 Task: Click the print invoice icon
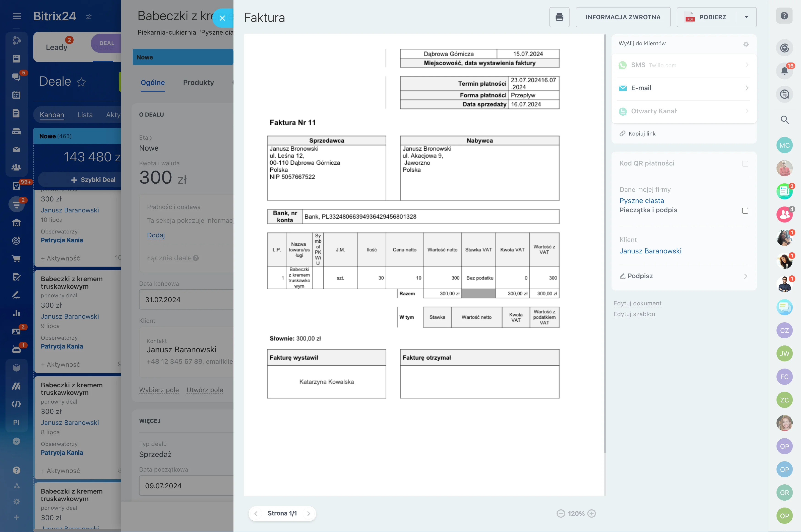(559, 17)
